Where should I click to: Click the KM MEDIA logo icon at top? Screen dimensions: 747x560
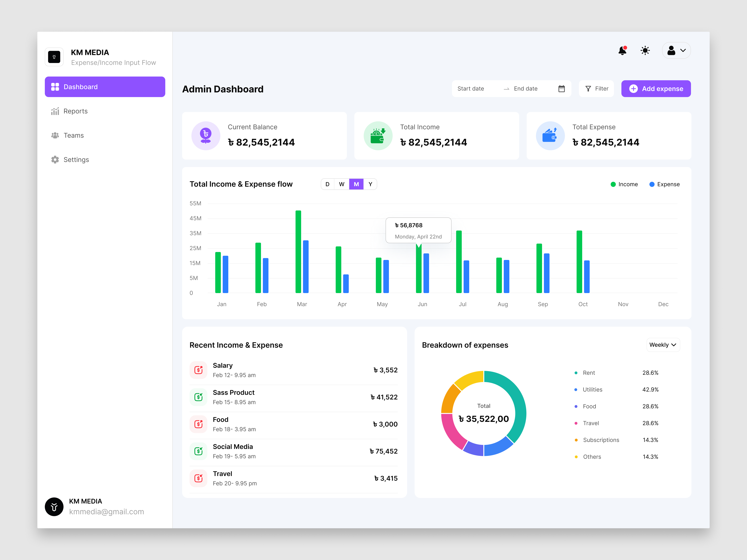[x=54, y=57]
